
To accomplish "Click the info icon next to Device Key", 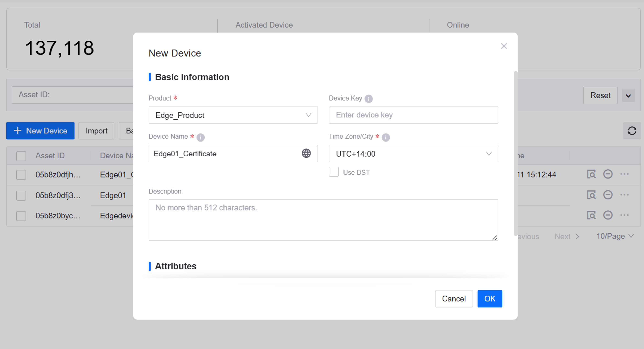I will pyautogui.click(x=369, y=99).
